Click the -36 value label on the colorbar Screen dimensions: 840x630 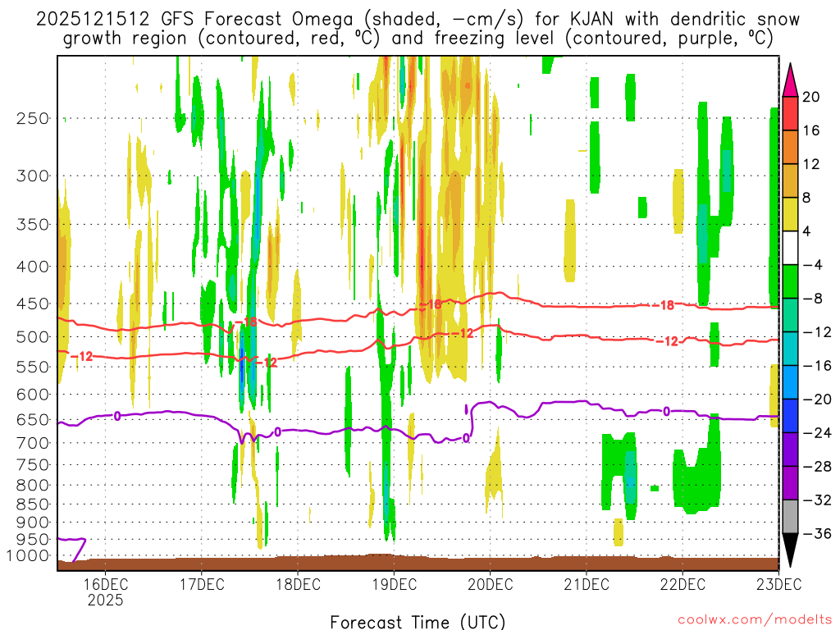point(816,533)
